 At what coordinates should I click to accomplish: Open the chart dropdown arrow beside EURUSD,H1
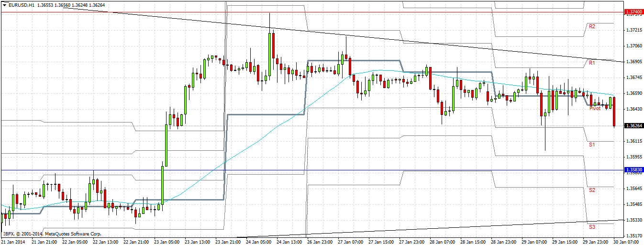tap(5, 4)
